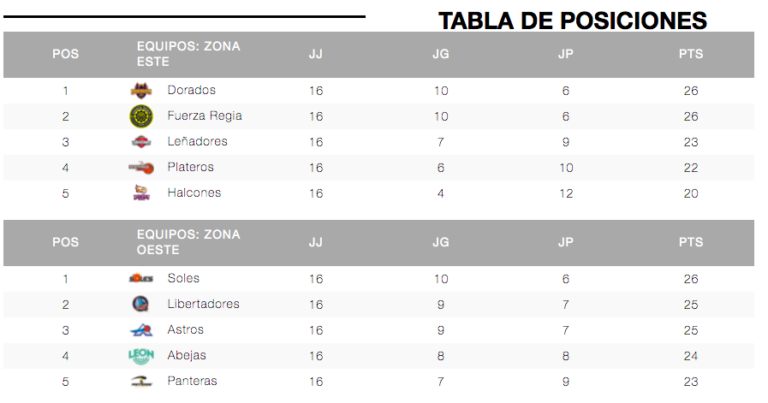Screen dimensions: 768x403
Task: Click PTS header in Zona Este table
Action: pyautogui.click(x=691, y=54)
